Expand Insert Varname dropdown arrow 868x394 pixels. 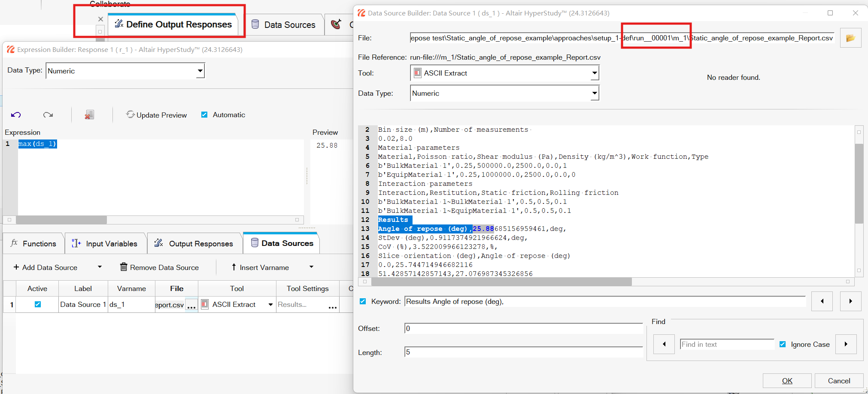[x=311, y=267]
